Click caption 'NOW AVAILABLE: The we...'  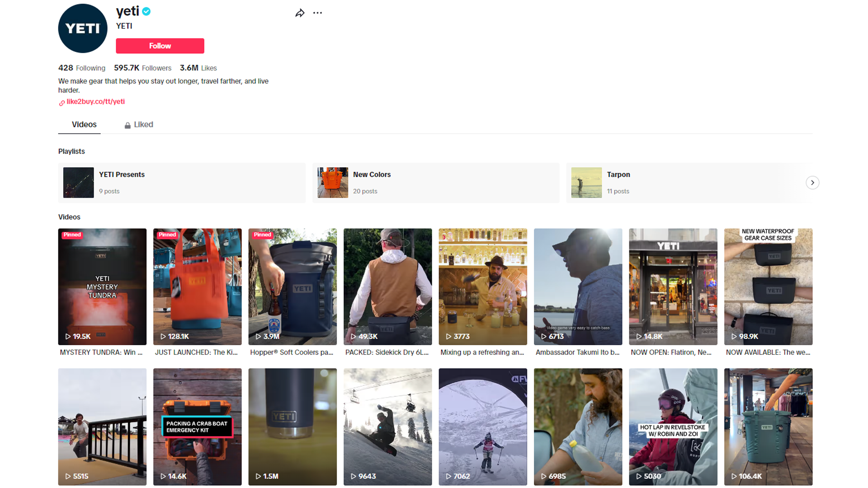(x=769, y=352)
